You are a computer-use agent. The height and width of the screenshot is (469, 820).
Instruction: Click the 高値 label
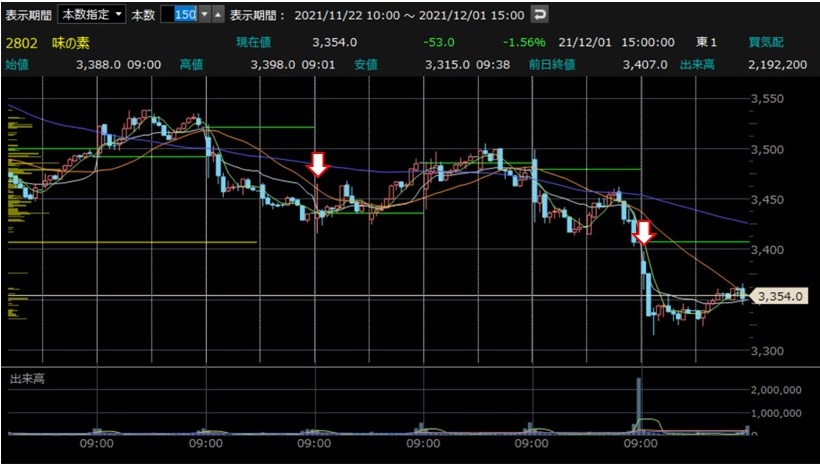pos(191,65)
